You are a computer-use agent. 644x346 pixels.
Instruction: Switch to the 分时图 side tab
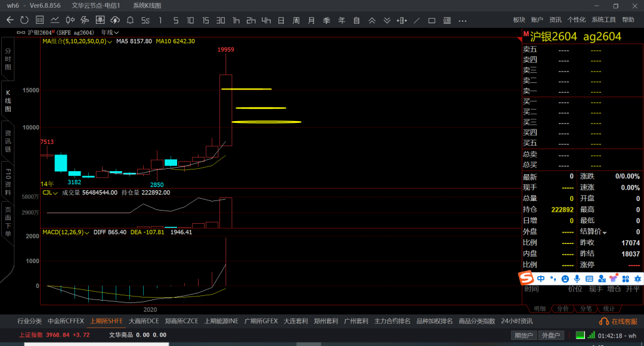[8, 59]
